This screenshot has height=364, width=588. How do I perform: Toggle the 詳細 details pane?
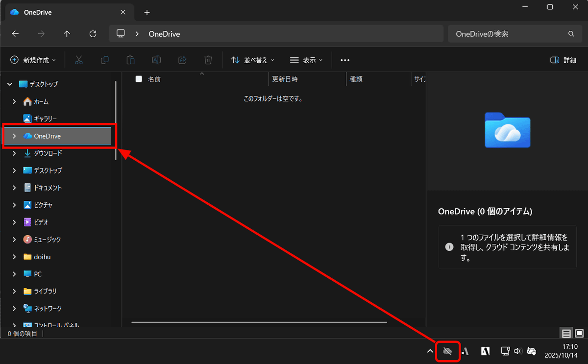click(x=563, y=60)
